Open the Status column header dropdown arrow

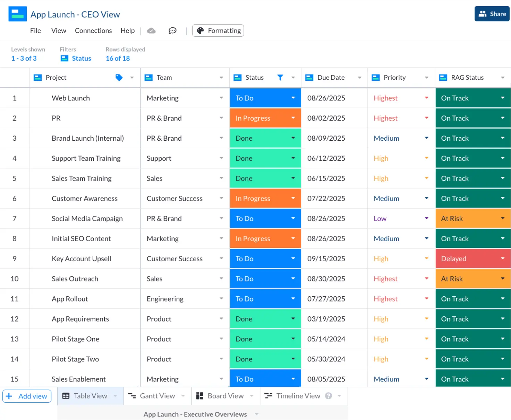(x=293, y=78)
